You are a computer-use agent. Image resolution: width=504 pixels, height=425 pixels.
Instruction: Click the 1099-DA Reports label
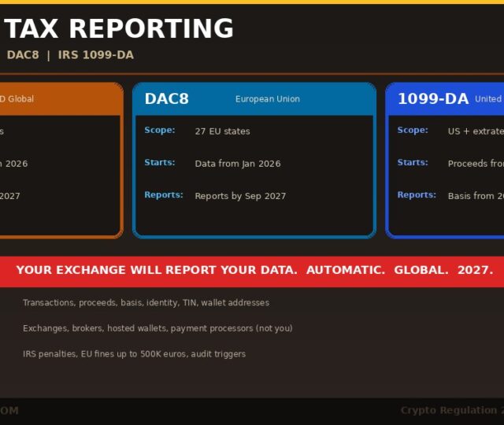tap(417, 195)
